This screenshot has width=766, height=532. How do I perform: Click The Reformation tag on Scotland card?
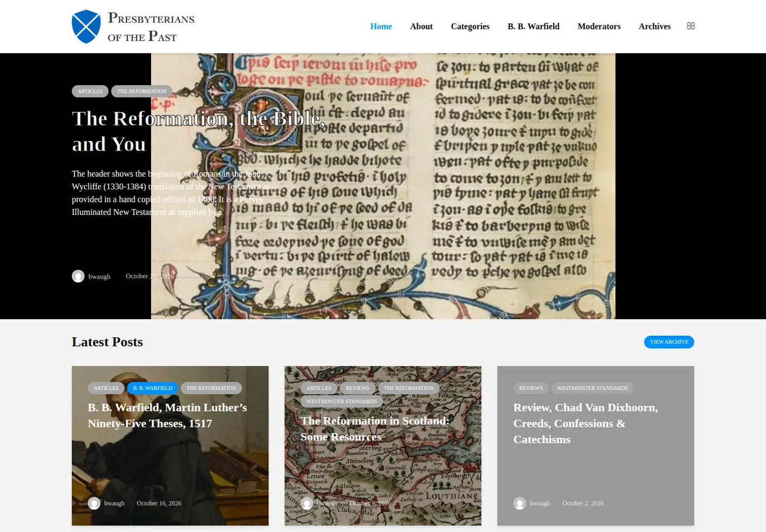[x=409, y=388]
